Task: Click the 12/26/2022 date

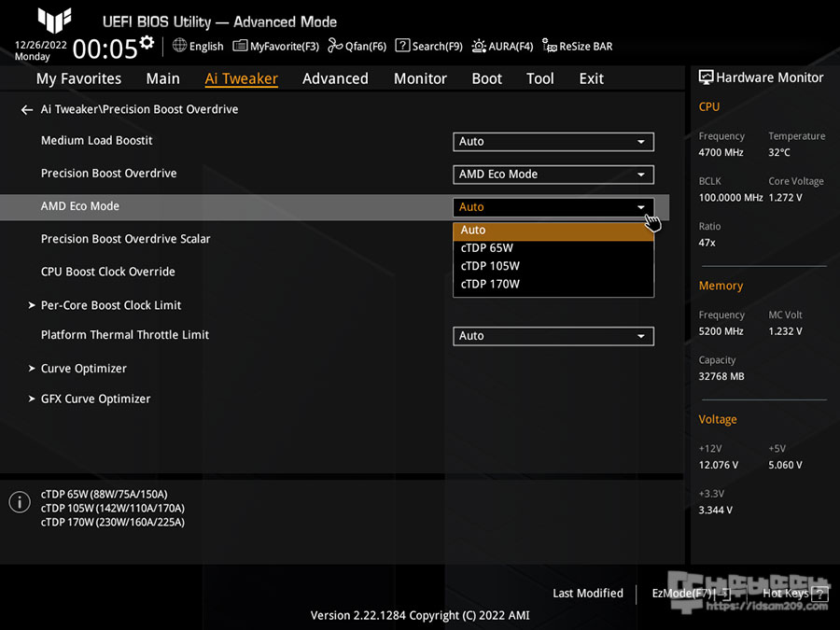Action: [41, 45]
